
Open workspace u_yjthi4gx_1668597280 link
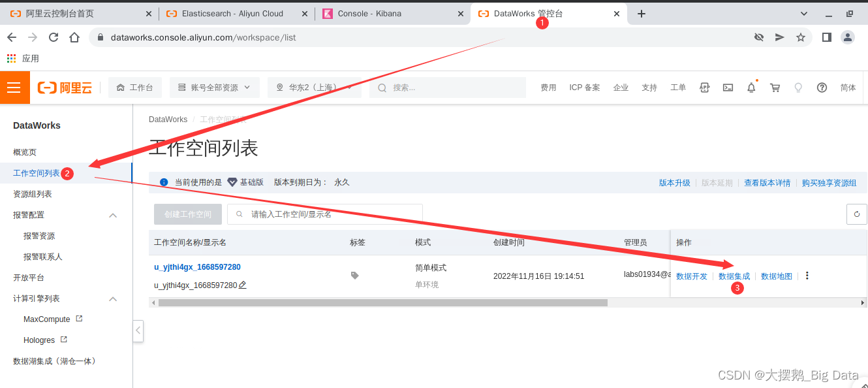tap(197, 267)
